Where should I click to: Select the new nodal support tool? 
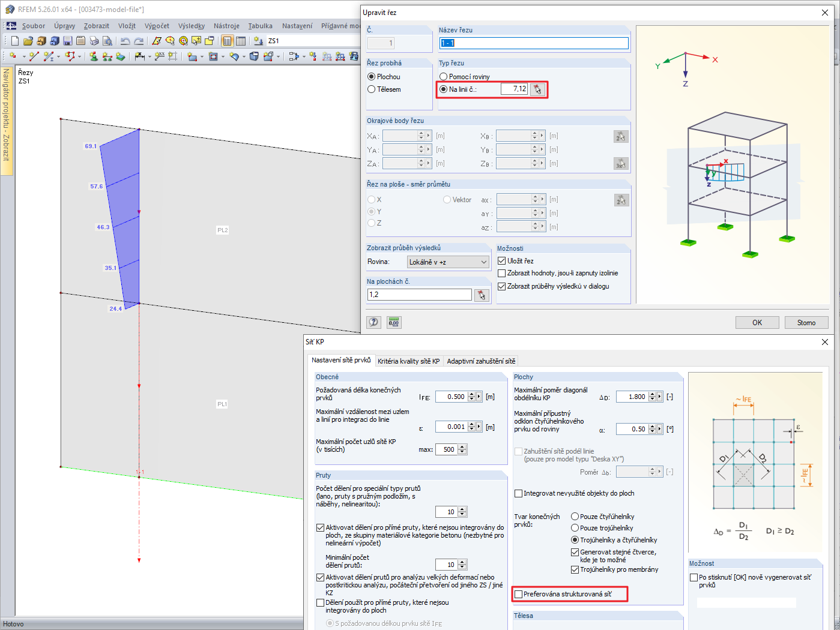tap(94, 56)
